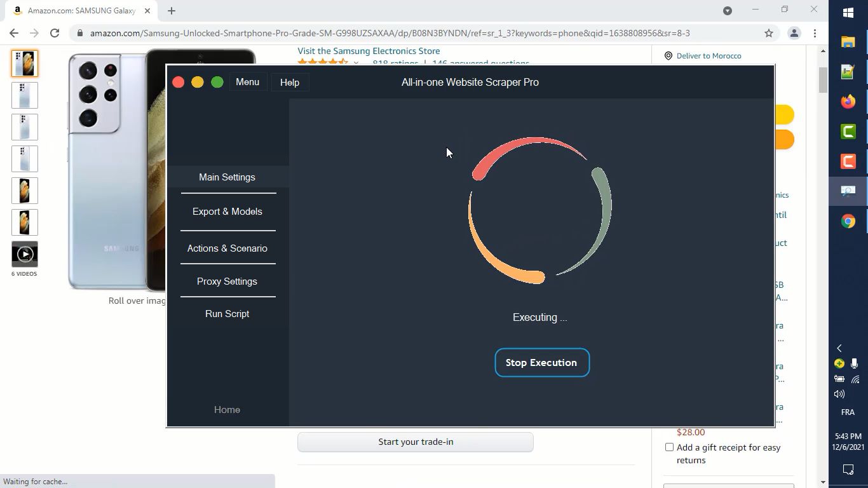
Task: Open the Chrome three-dot menu
Action: (x=815, y=33)
